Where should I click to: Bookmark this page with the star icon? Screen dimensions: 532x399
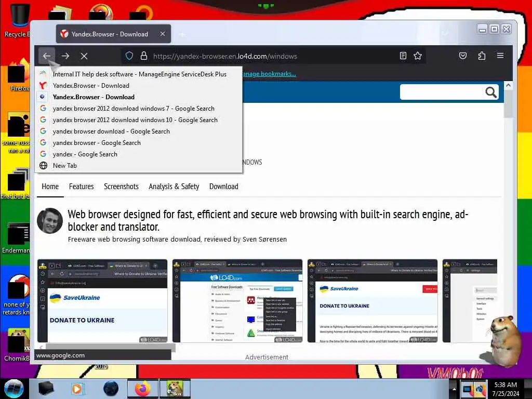coord(418,56)
